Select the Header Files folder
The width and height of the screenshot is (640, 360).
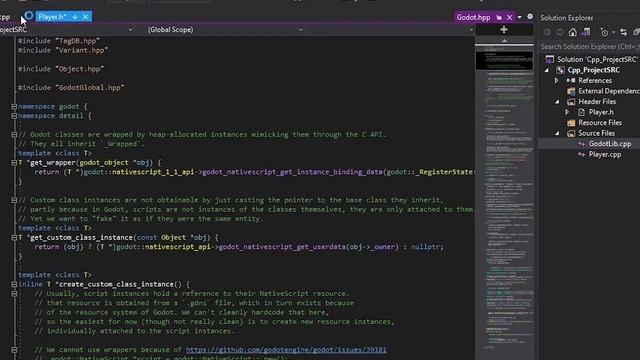pyautogui.click(x=597, y=102)
